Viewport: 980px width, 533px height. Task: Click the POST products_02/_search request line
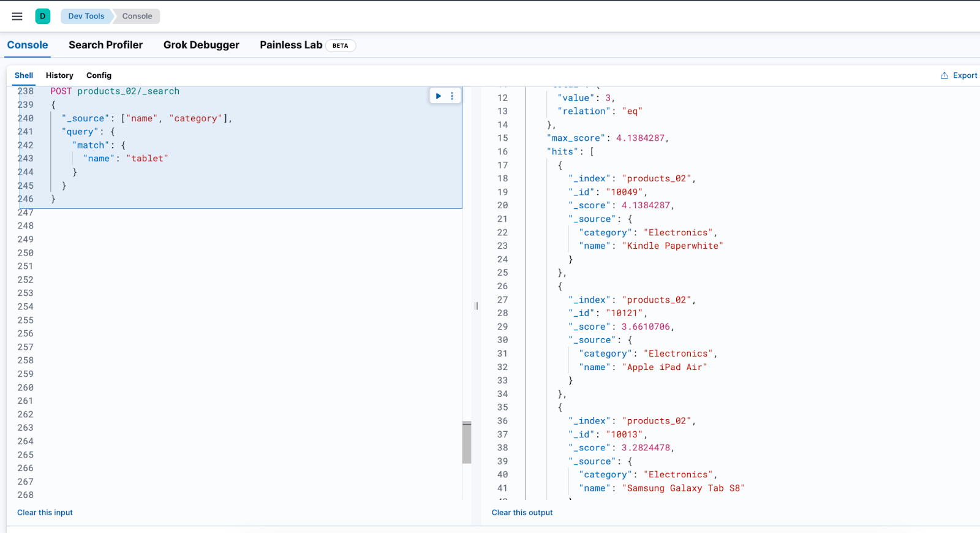coord(115,91)
